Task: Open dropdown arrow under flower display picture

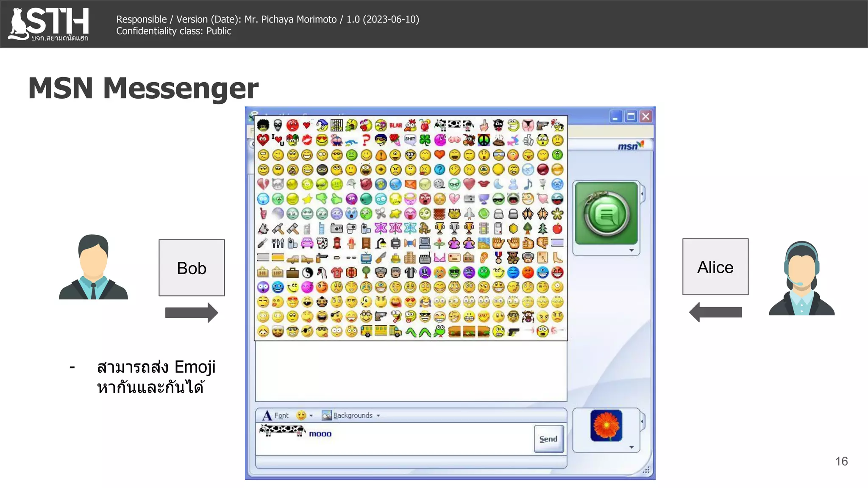Action: coord(632,447)
